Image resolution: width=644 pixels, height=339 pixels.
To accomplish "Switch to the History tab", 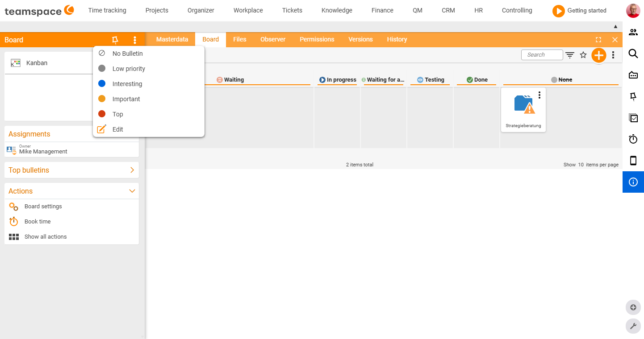I will click(x=397, y=39).
